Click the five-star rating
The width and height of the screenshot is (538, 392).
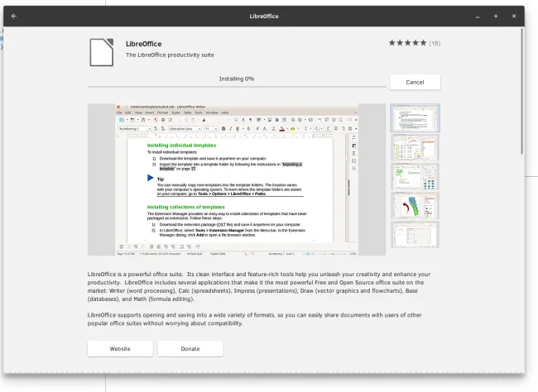pos(407,43)
